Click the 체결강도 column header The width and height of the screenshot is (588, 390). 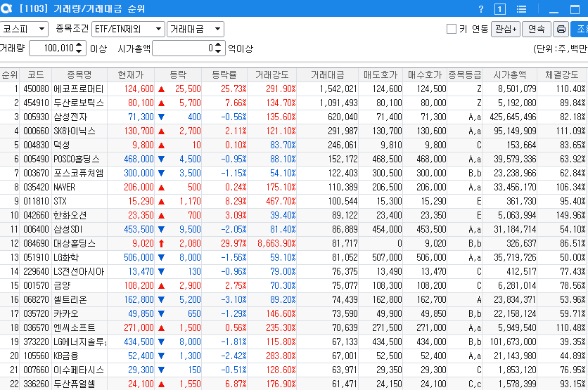tap(561, 75)
